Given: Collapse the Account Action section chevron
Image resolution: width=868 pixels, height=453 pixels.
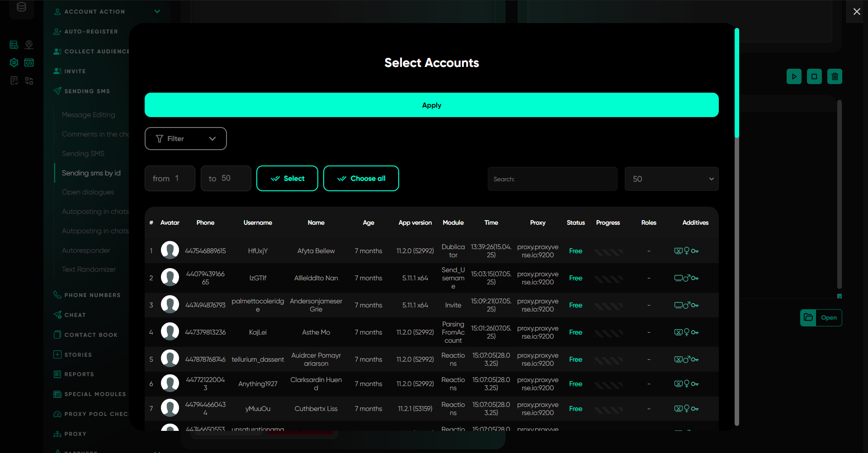Looking at the screenshot, I should point(157,11).
